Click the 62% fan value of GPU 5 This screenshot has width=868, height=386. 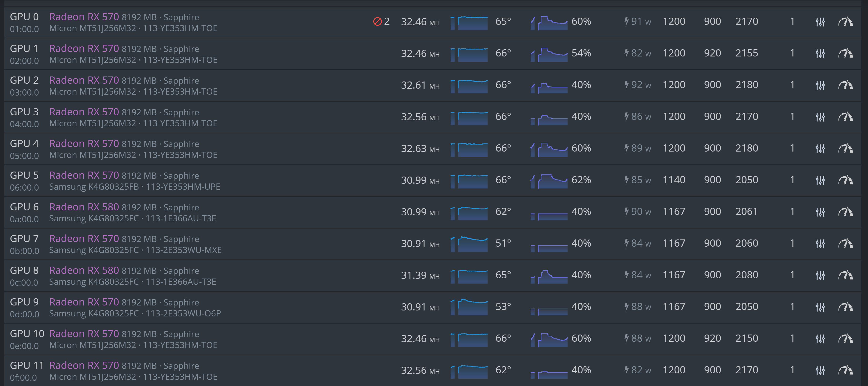point(581,180)
